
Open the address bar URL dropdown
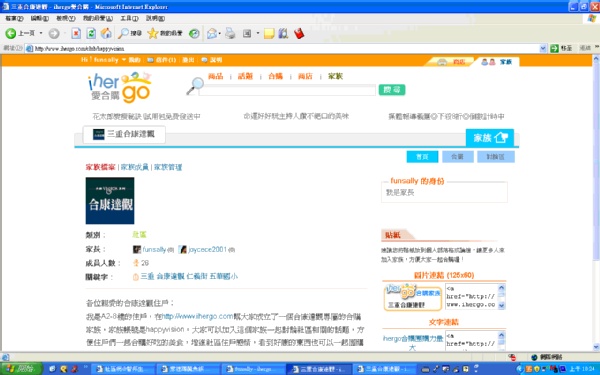tap(543, 48)
